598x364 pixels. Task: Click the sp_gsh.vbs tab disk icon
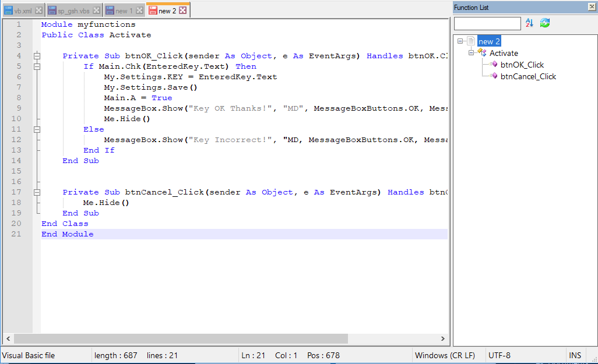52,10
